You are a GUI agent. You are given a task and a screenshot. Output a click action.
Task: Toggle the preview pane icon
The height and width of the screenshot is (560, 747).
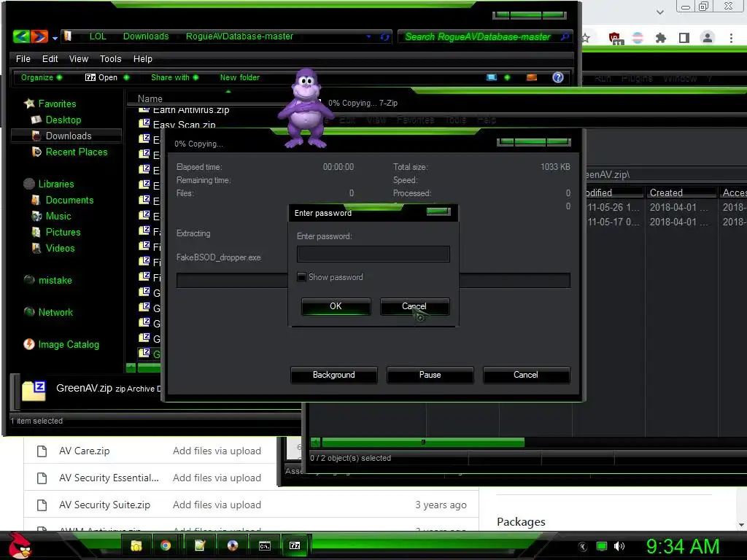pos(532,77)
